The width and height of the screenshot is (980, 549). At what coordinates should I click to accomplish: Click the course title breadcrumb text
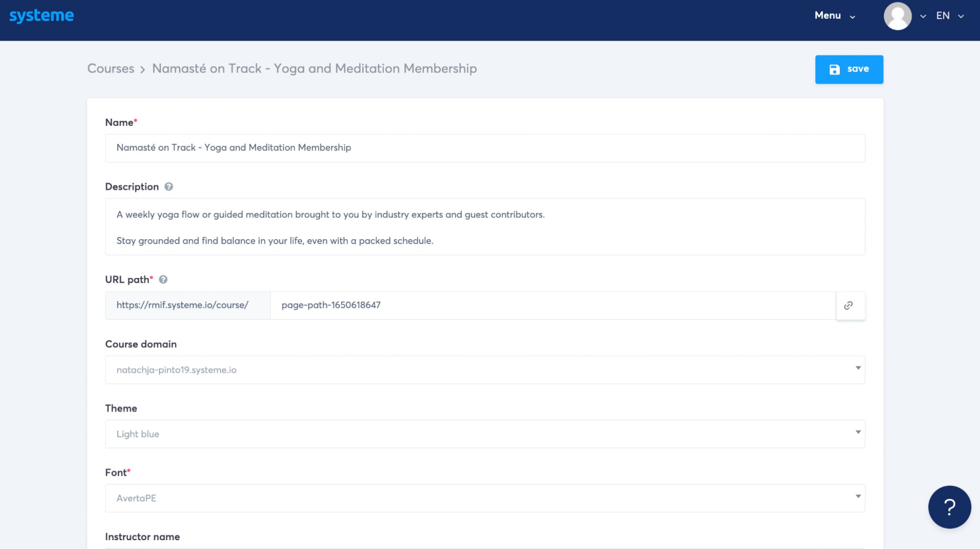click(x=314, y=69)
